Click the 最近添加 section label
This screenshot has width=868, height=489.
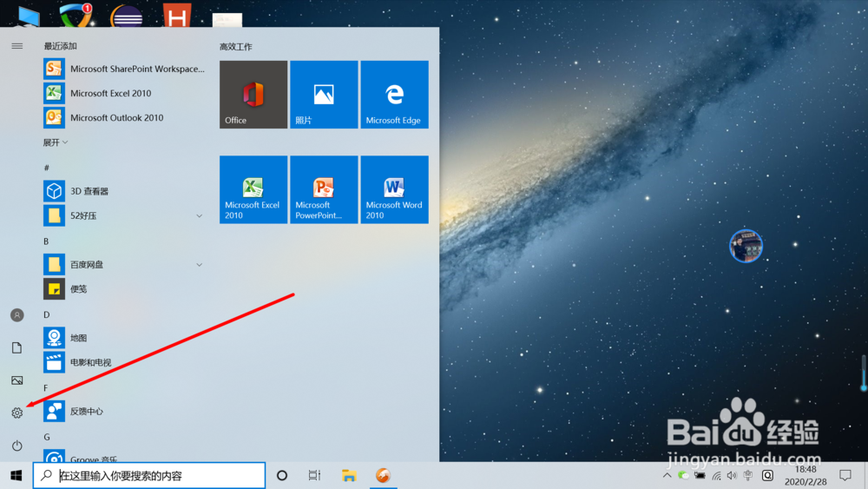[61, 46]
